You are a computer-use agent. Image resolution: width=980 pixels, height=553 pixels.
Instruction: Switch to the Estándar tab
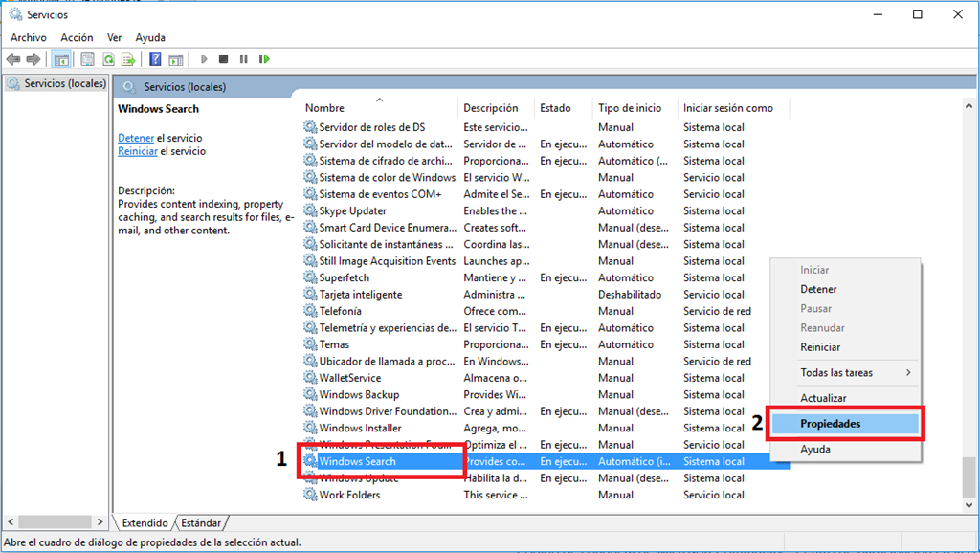coord(201,523)
